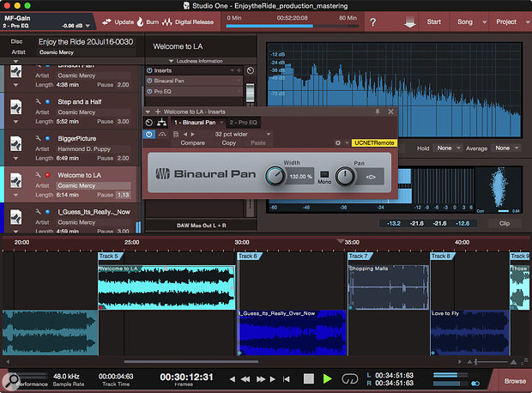The image size is (532, 393).
Task: Click wrench icon on BiggerPicture track
Action: tap(38, 138)
